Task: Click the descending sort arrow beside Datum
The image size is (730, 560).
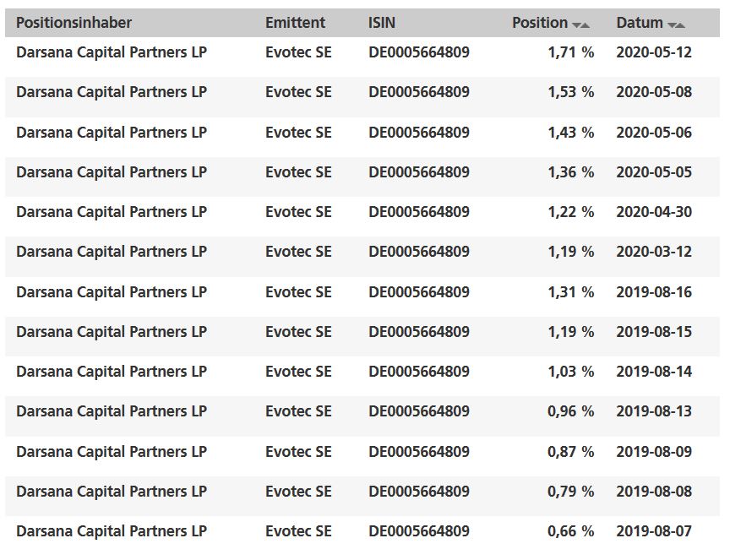Action: pyautogui.click(x=672, y=24)
